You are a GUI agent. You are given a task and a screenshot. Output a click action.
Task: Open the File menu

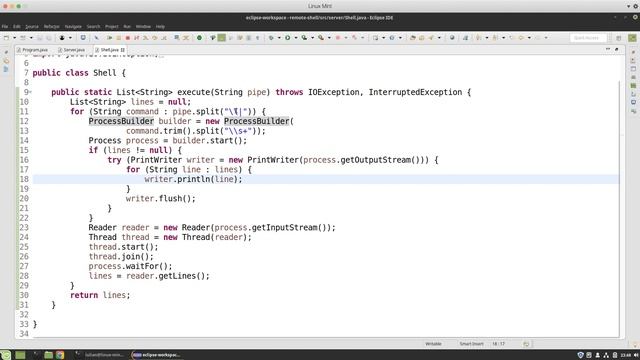point(5,27)
